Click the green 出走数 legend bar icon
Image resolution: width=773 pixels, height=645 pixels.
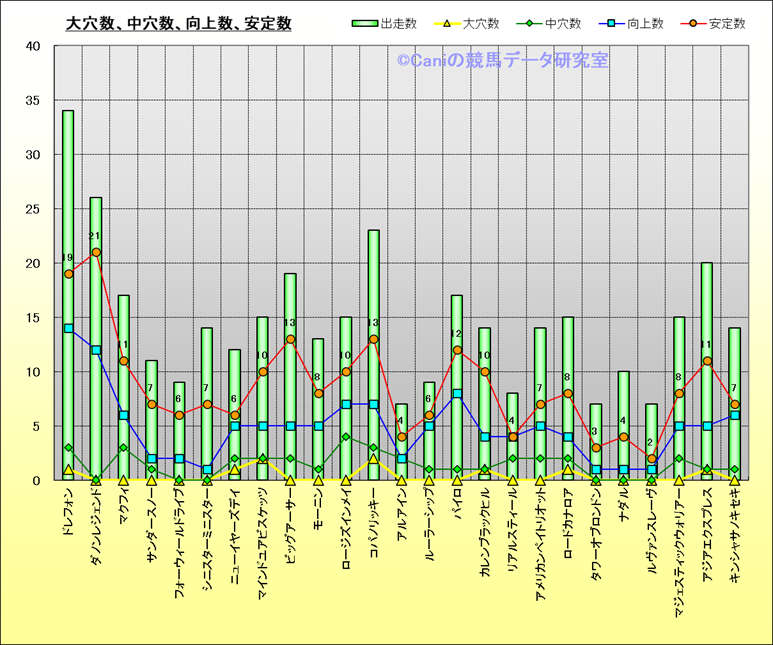tap(367, 23)
